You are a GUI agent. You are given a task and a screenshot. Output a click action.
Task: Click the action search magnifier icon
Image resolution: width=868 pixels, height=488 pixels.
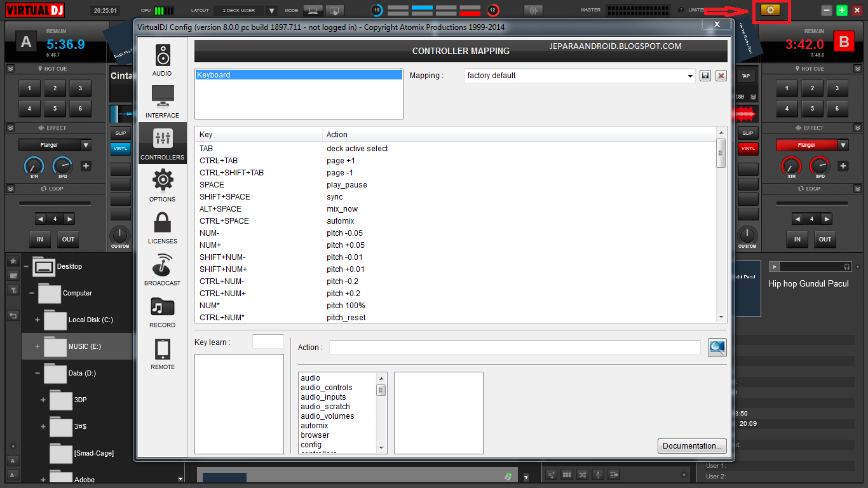717,348
